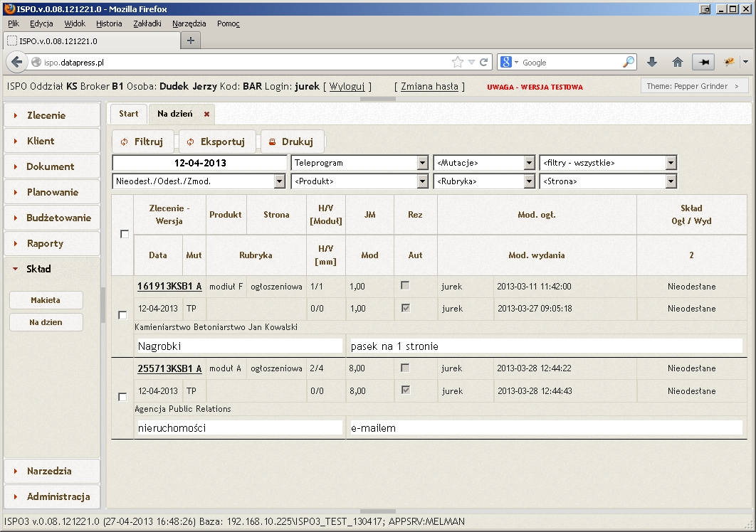Close the 'Na dzień' tab with the x

[206, 114]
